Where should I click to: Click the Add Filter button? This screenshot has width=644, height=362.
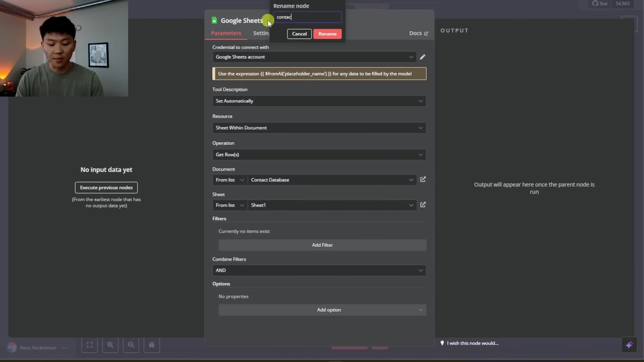point(322,245)
